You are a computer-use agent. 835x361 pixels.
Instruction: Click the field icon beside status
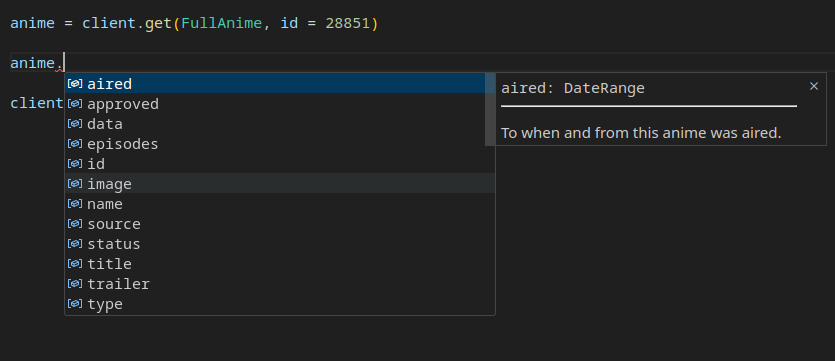point(75,244)
